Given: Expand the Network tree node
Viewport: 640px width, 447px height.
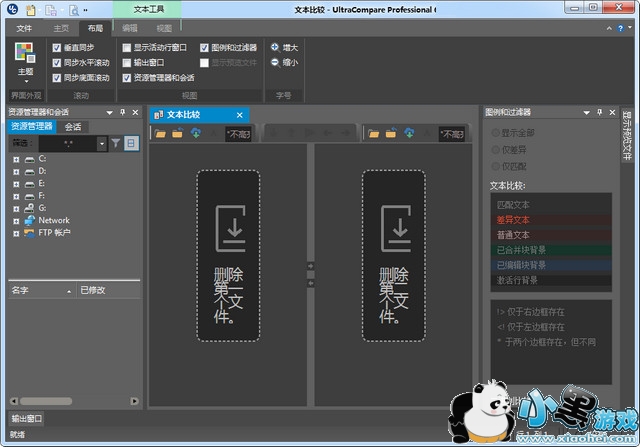Looking at the screenshot, I should (16, 220).
